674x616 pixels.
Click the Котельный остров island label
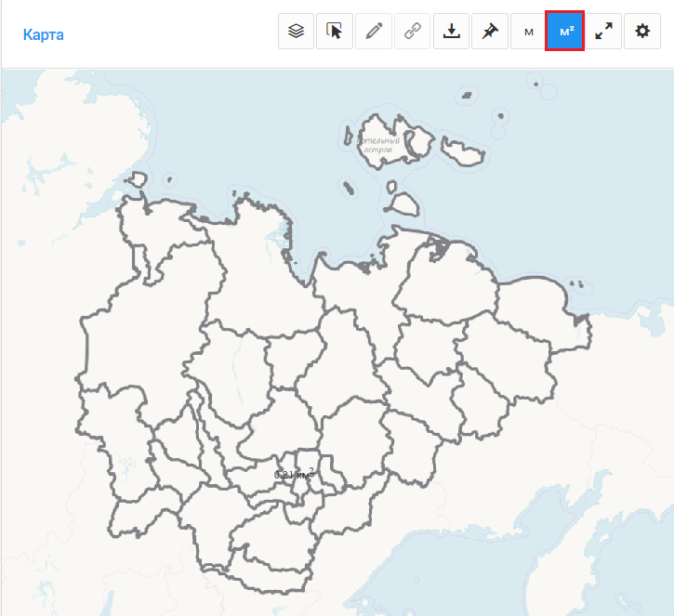click(375, 144)
